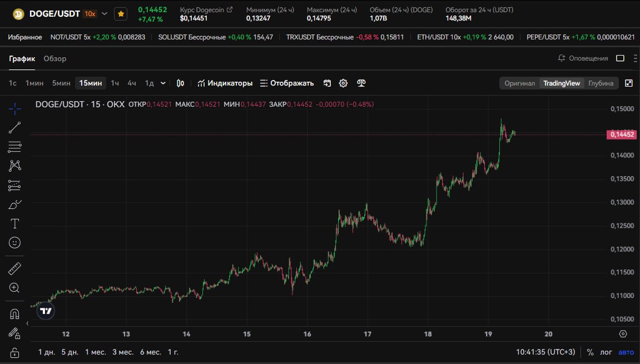Toggle авто auto scale
640x364 pixels.
pyautogui.click(x=626, y=352)
